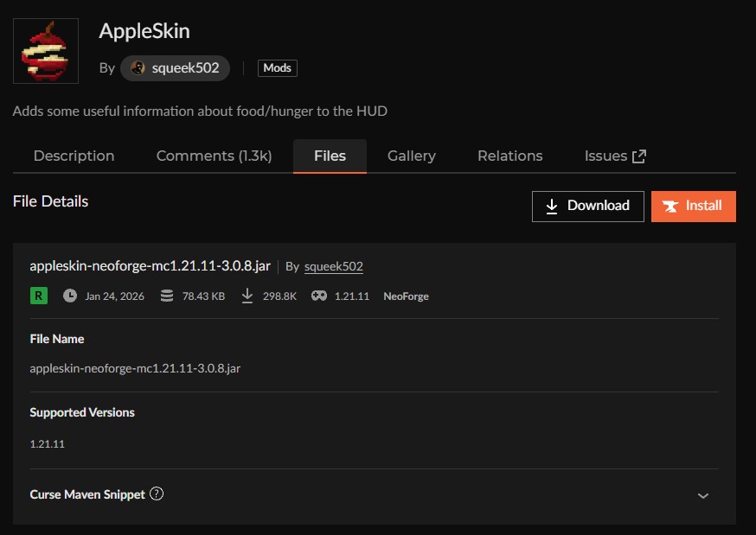Open the squeek502 author profile badge
Image resolution: width=756 pixels, height=535 pixels.
click(x=176, y=68)
